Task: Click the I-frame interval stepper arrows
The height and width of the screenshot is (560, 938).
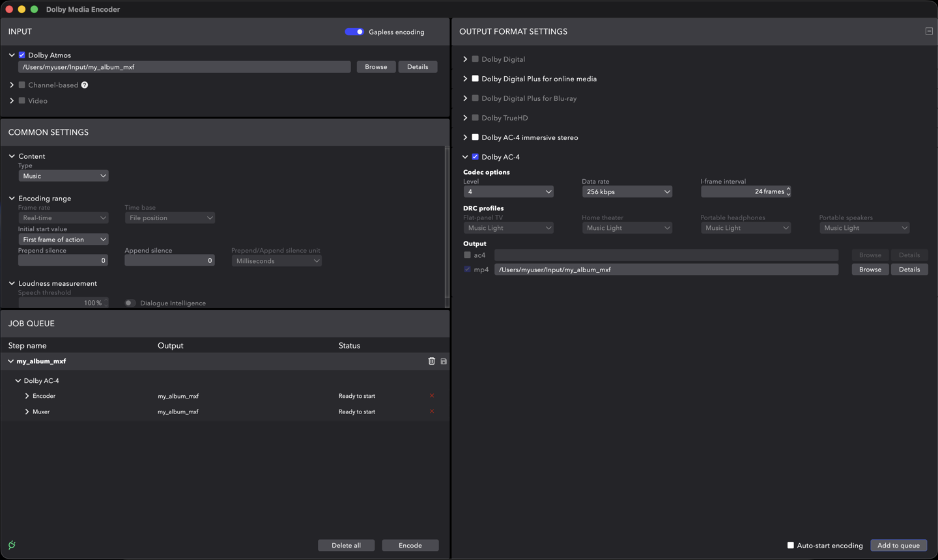Action: [788, 191]
